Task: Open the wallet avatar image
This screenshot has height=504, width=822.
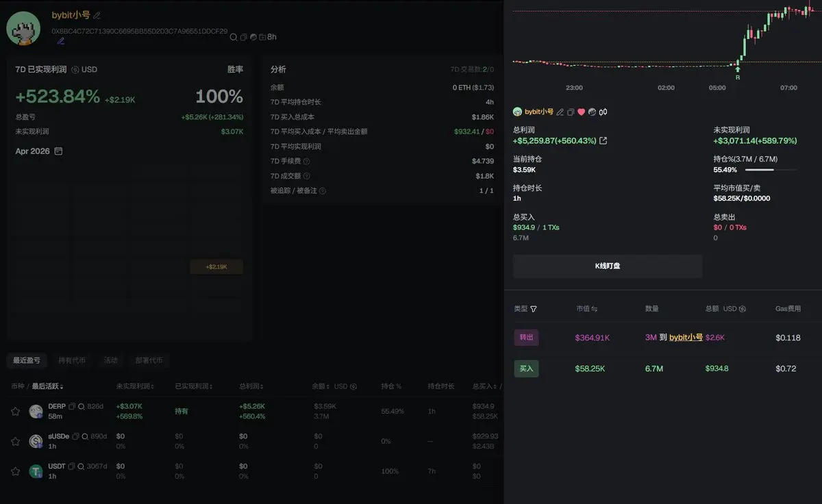Action: click(x=23, y=29)
